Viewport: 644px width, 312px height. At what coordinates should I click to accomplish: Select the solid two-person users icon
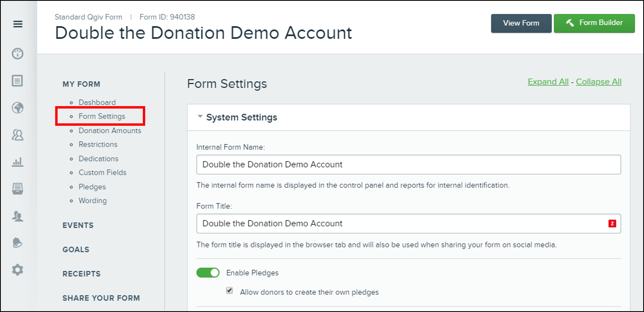(18, 216)
